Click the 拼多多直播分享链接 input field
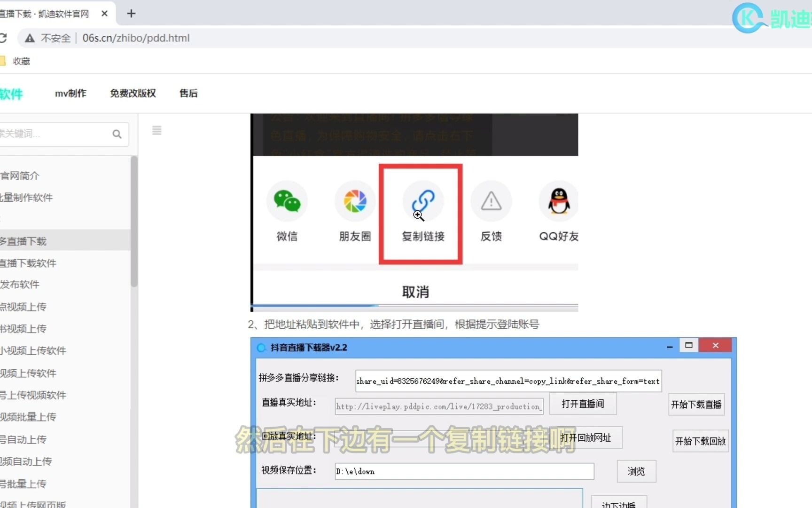Screen dimensions: 812x508 coord(508,381)
